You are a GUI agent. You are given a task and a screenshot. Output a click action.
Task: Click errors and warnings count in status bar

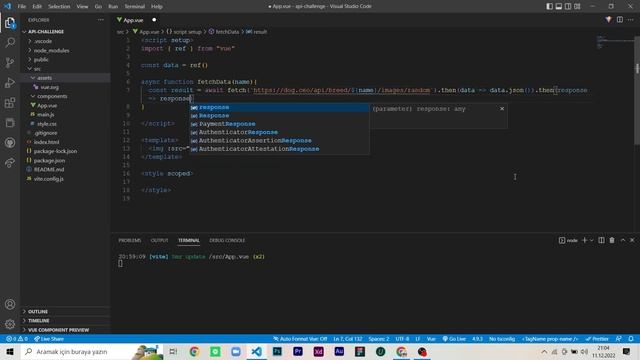pos(17,339)
